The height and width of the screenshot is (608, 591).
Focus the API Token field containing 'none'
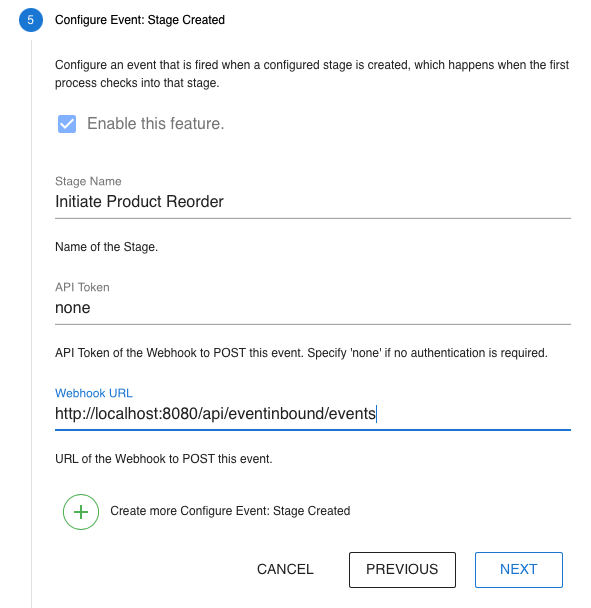tap(313, 308)
